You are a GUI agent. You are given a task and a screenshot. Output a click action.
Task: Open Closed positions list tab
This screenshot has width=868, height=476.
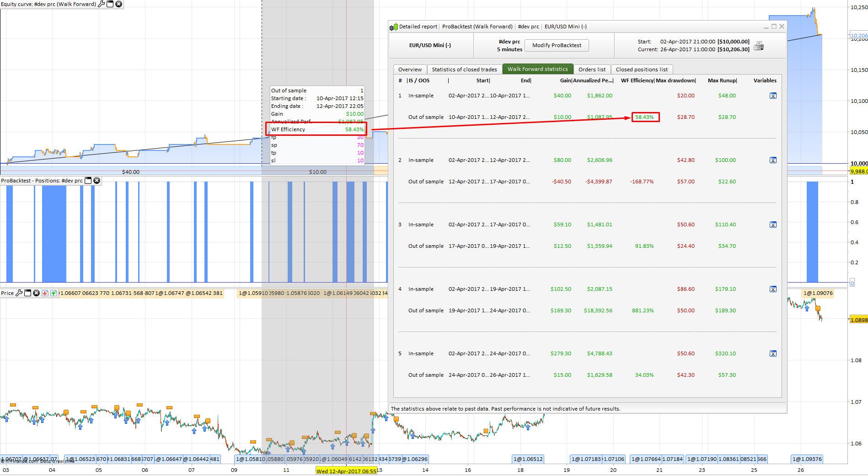(x=642, y=70)
